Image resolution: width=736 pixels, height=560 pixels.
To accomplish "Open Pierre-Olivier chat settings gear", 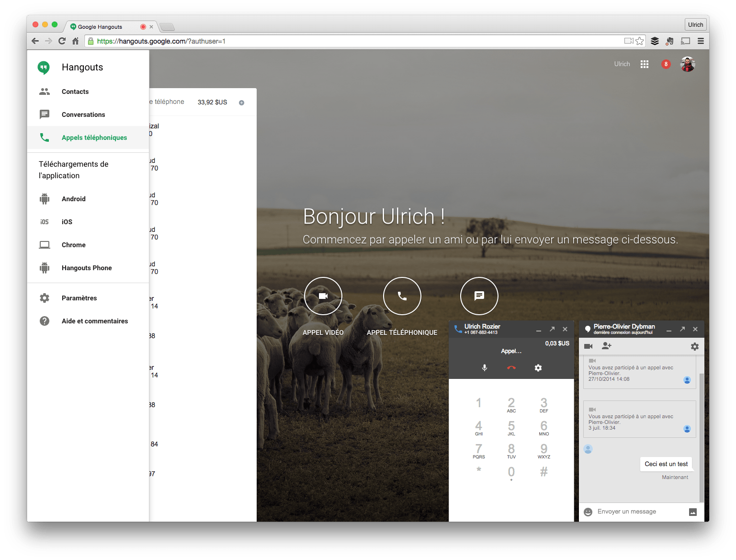I will [695, 346].
